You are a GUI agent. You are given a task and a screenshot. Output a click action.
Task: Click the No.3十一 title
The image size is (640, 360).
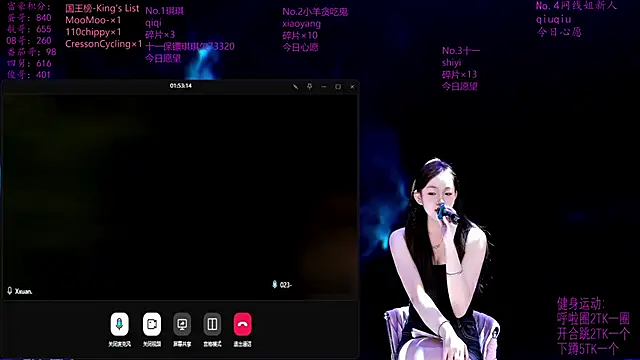(x=461, y=51)
